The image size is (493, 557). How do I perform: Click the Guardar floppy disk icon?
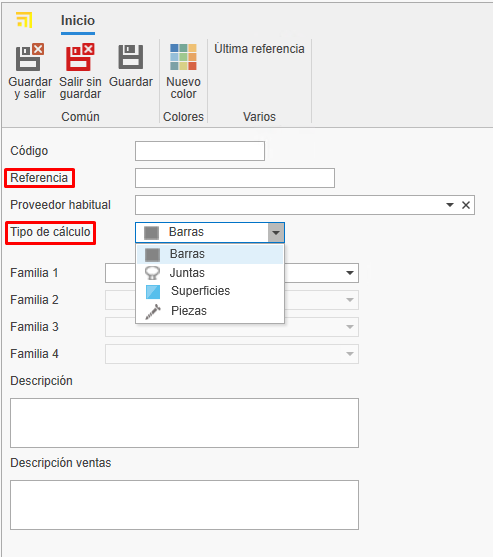[x=131, y=57]
